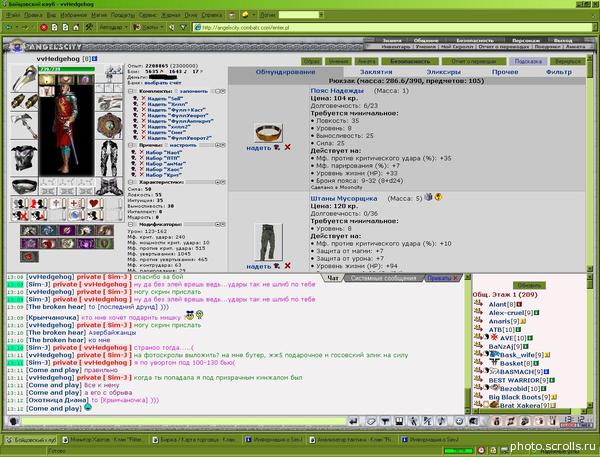Click надеть under Штаны Мусорщика

(259, 266)
